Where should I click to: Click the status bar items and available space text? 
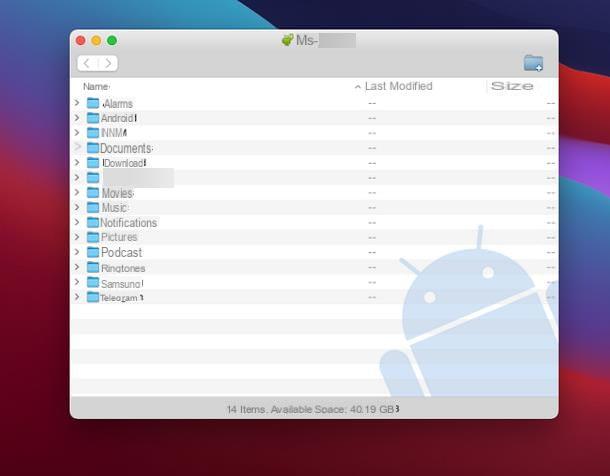point(313,409)
